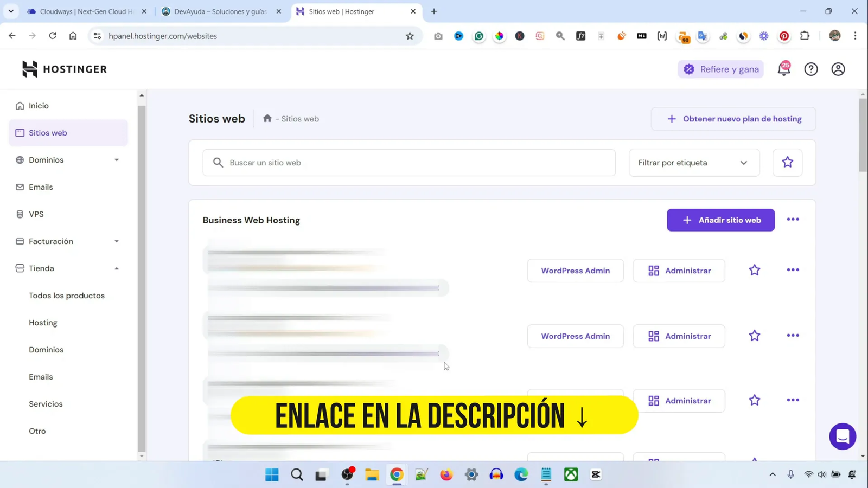Launch Firefox from the taskbar
This screenshot has width=868, height=488.
(x=446, y=474)
